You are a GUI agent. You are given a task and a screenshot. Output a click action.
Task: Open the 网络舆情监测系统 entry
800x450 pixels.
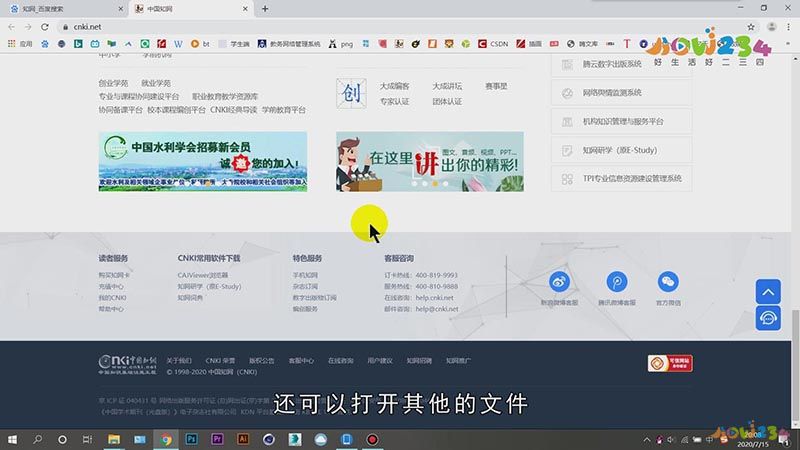621,93
